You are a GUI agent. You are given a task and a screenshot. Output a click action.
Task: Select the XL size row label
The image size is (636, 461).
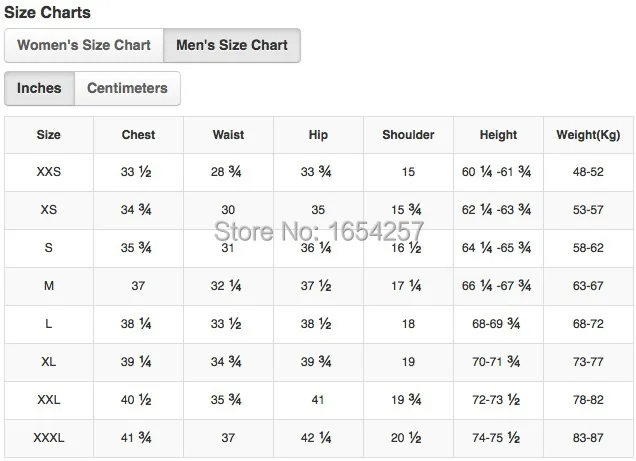49,362
